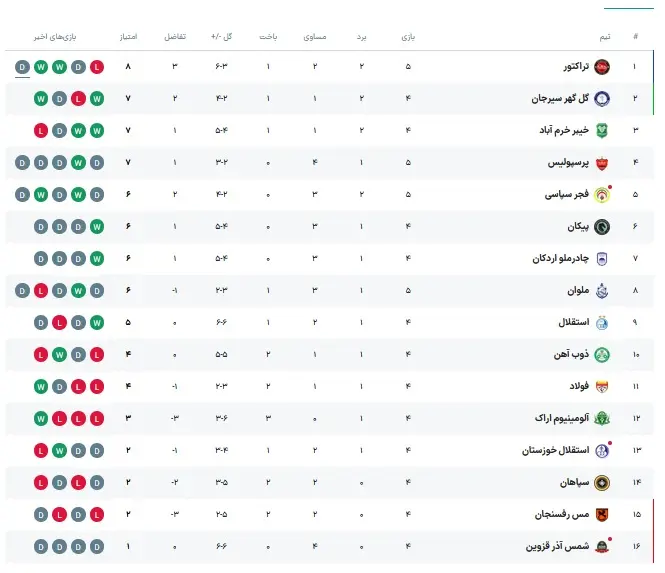Click the Gol Gohar Sirjan logo
Image resolution: width=665 pixels, height=573 pixels.
602,99
